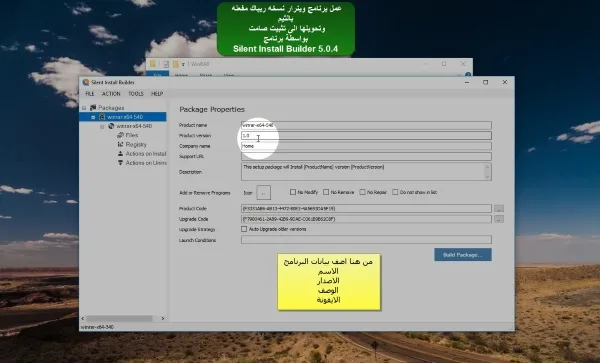The image size is (600, 363).
Task: Check Auto Upgrade older versions
Action: 244,229
